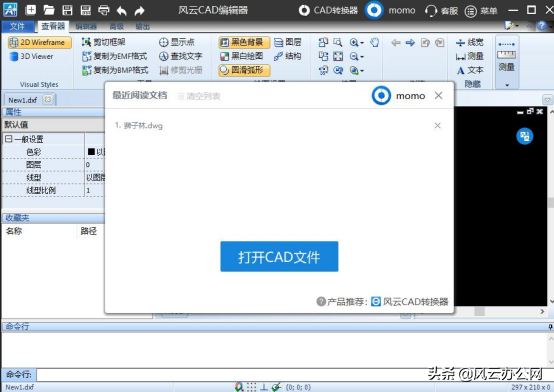Remove 狮子林.dwg from the recent list
Screen dimensions: 554x392
437,125
